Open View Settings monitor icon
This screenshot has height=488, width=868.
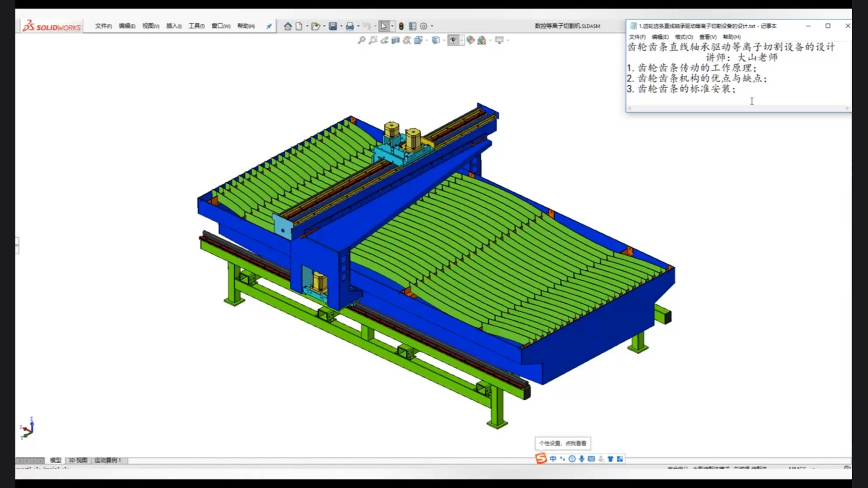pyautogui.click(x=499, y=40)
